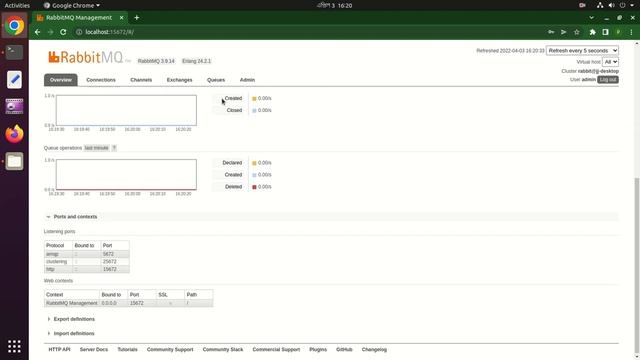640x360 pixels.
Task: Open saved passwords key icon
Action: pos(551,32)
